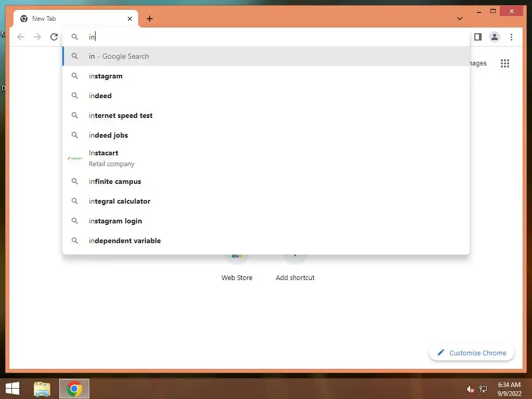532x399 pixels.
Task: Close the New Tab tab
Action: click(x=129, y=19)
